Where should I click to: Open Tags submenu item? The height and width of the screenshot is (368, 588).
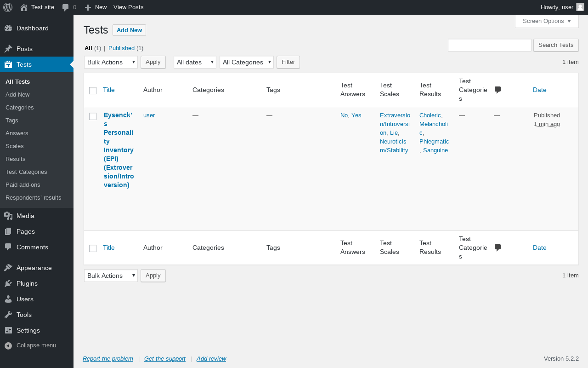click(12, 120)
